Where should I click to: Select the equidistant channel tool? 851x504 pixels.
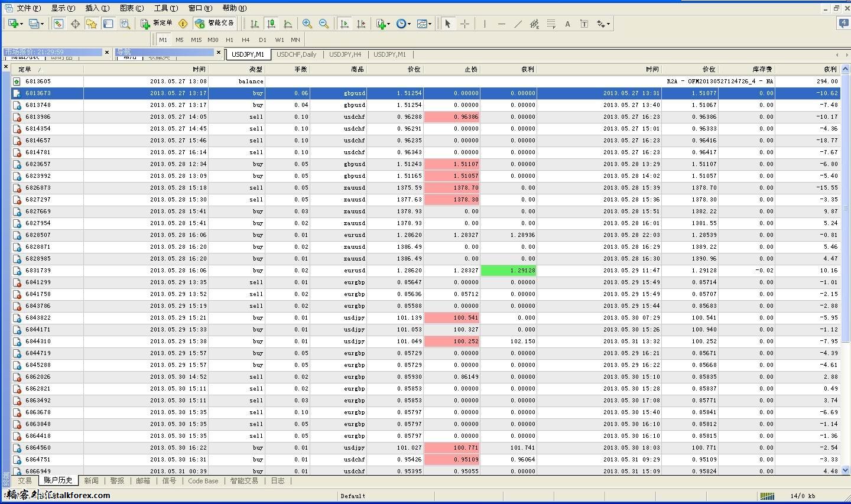(x=534, y=24)
